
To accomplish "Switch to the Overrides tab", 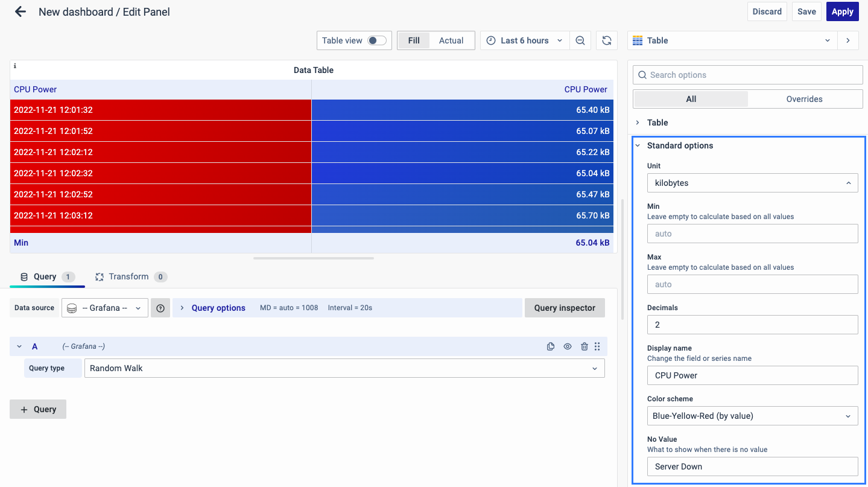I will (x=804, y=99).
